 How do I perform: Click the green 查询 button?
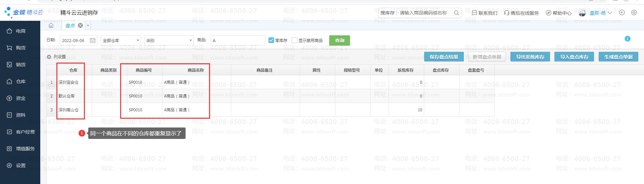(339, 40)
